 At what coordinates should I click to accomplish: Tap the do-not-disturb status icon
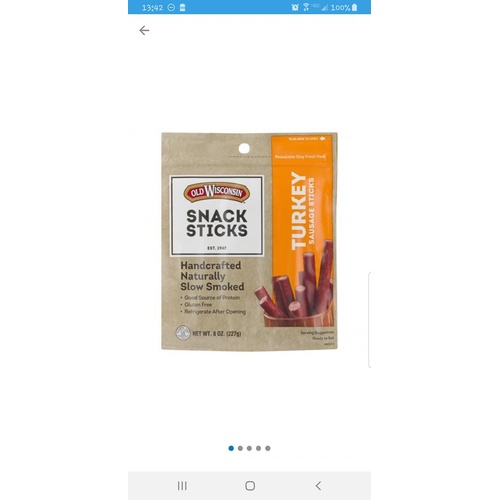171,7
